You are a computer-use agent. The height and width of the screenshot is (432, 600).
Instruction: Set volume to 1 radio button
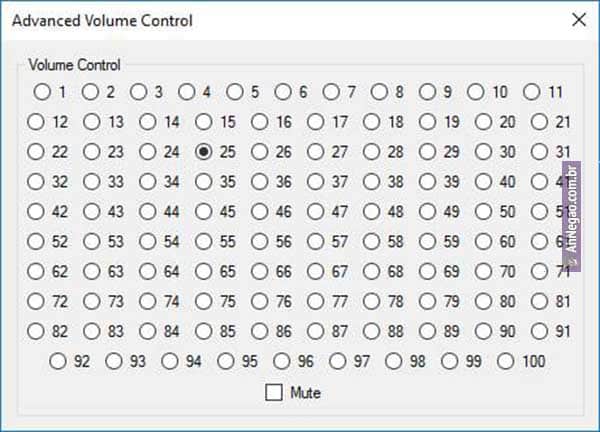[42, 93]
